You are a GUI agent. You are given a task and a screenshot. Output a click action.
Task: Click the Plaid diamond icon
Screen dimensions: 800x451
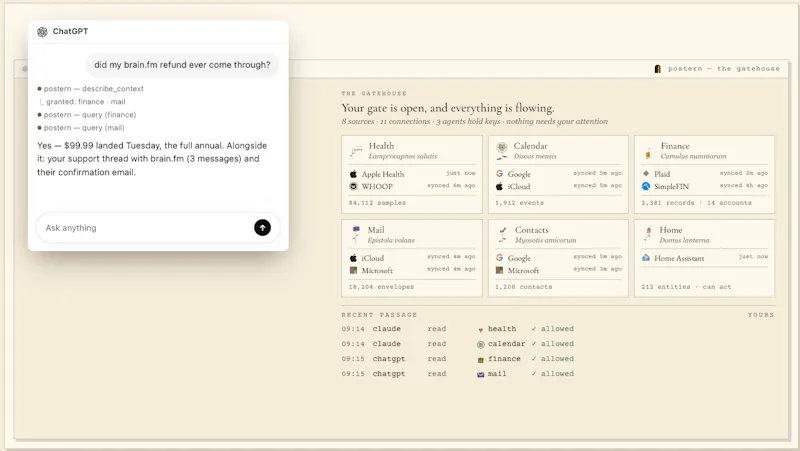(x=646, y=174)
